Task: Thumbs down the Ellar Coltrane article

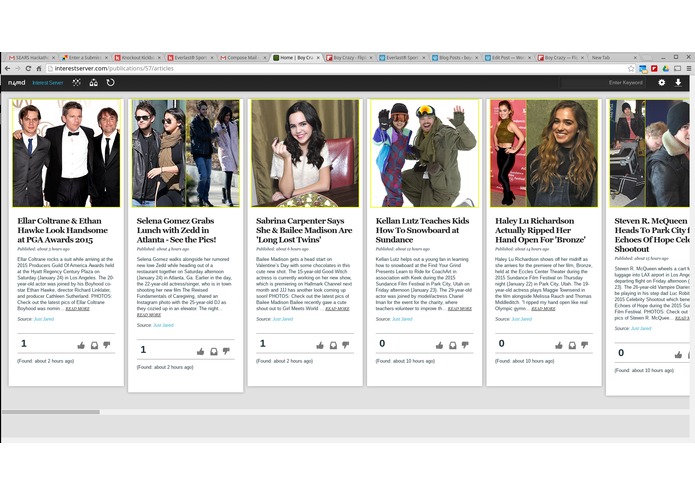Action: pos(107,345)
